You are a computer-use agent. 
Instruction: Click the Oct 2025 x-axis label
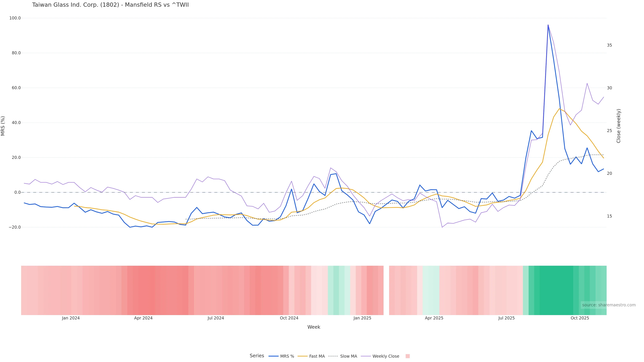pyautogui.click(x=580, y=318)
